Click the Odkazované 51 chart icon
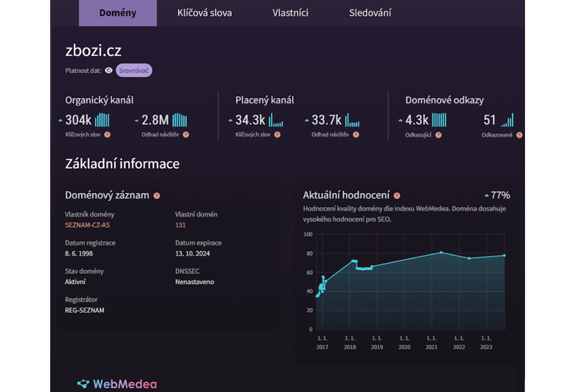This screenshot has width=581, height=392. (x=507, y=121)
